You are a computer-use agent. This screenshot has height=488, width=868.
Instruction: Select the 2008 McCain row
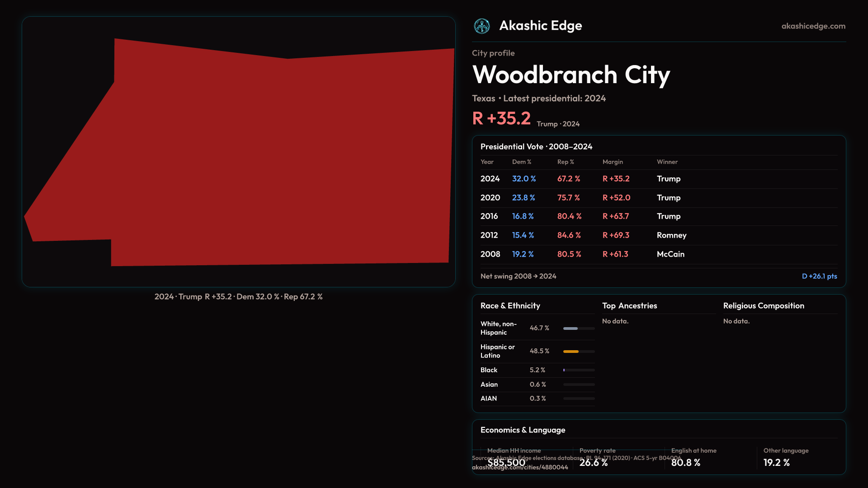[658, 254]
